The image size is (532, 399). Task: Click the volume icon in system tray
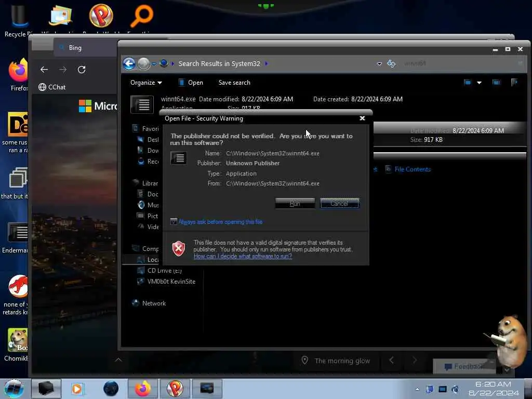(455, 389)
